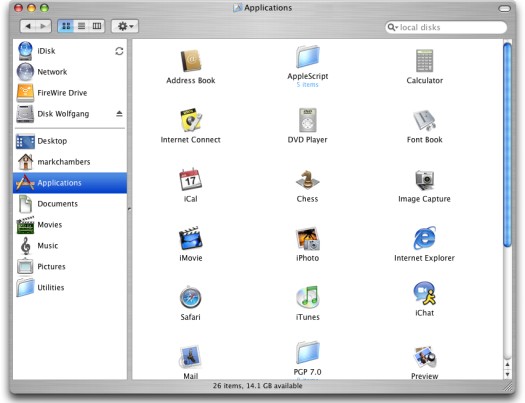The width and height of the screenshot is (525, 403).
Task: Select the DVD Player icon
Action: tap(308, 120)
